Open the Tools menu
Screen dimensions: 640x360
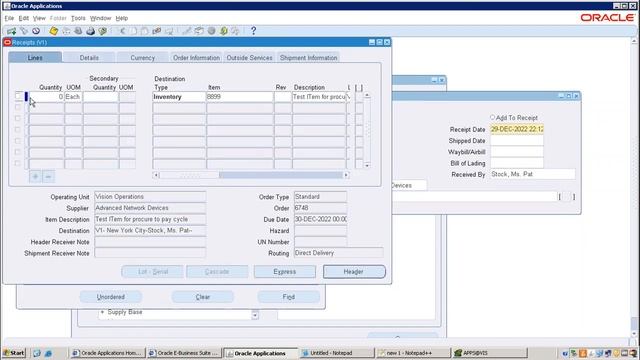pyautogui.click(x=78, y=18)
